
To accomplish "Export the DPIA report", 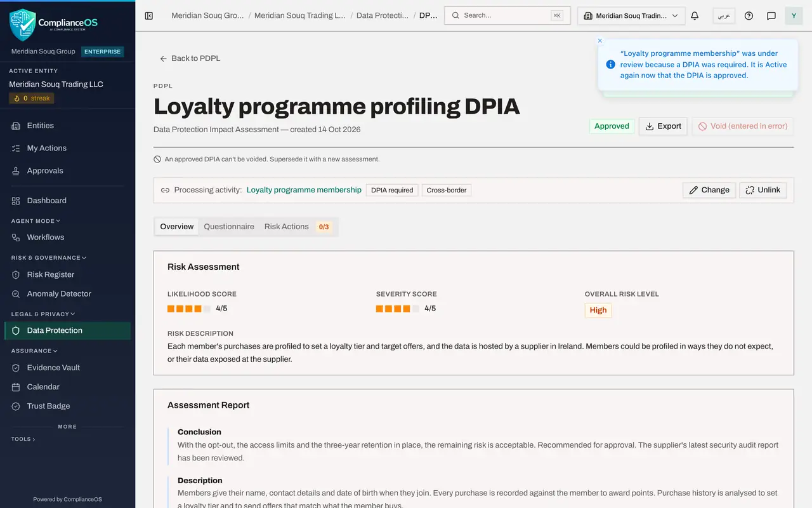I will coord(663,126).
